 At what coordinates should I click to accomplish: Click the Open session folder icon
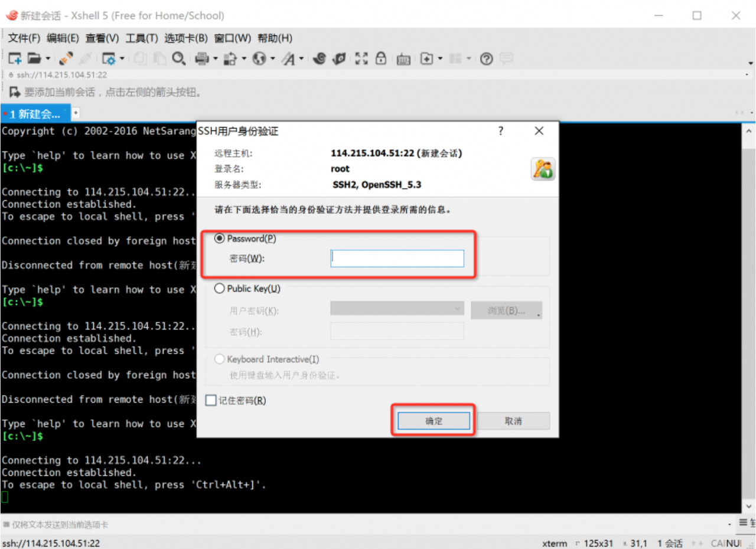34,58
